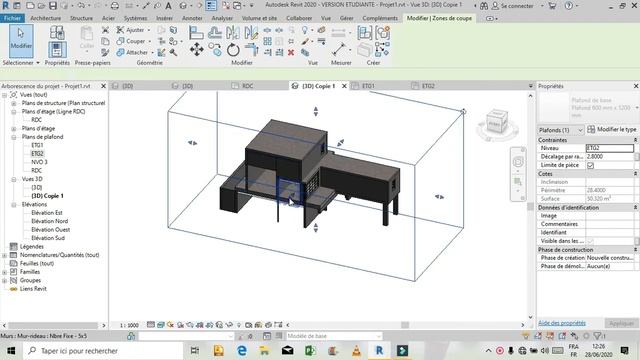Toggle Select Pinned Elements in status bar

(x=550, y=336)
